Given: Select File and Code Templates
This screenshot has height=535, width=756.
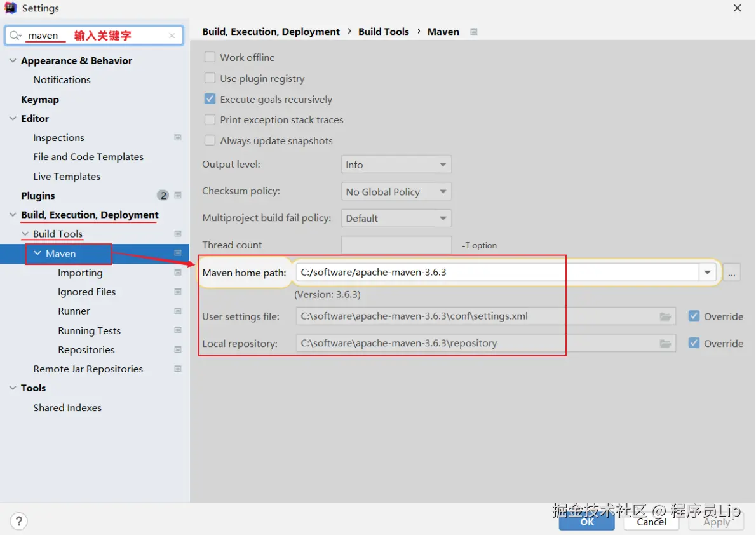Looking at the screenshot, I should [88, 157].
